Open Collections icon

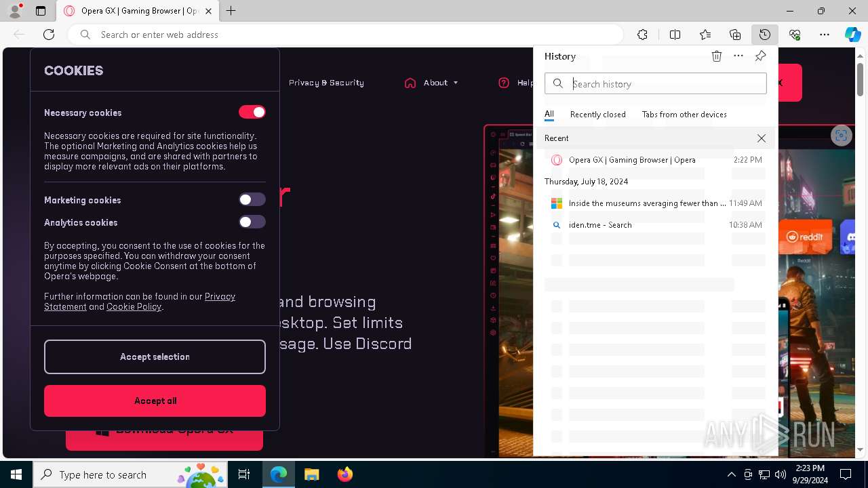pos(735,35)
